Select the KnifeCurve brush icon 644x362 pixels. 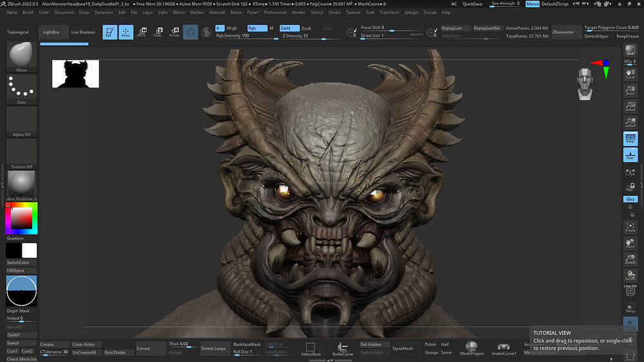click(343, 349)
